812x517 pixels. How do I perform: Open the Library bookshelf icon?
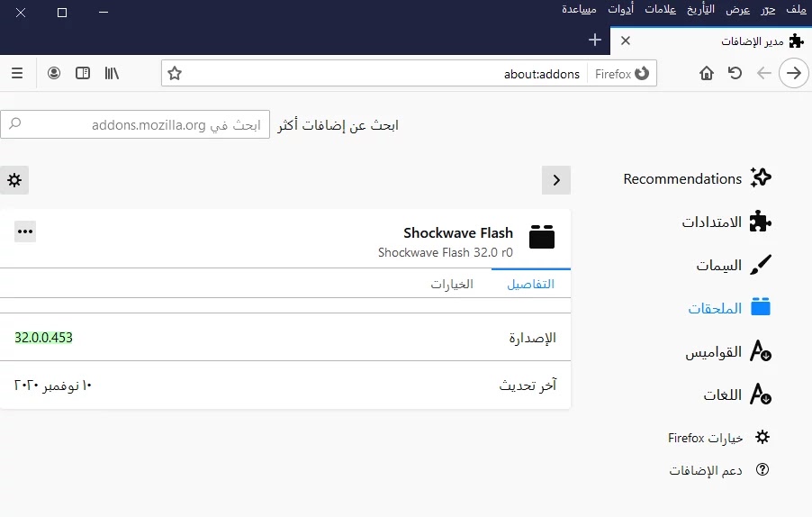click(x=112, y=73)
